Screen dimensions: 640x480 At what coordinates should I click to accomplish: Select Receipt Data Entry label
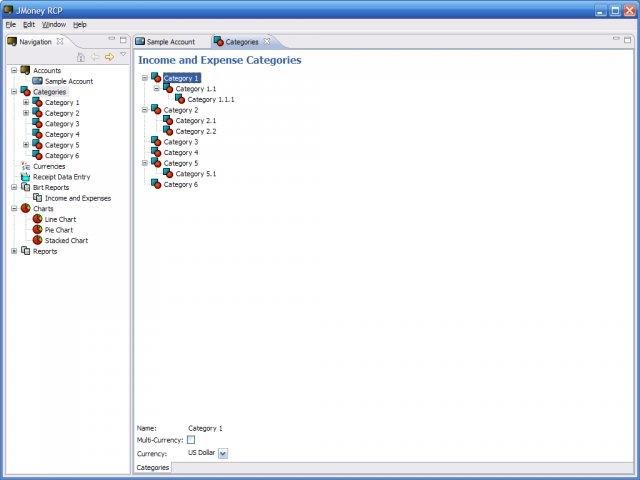coord(62,177)
